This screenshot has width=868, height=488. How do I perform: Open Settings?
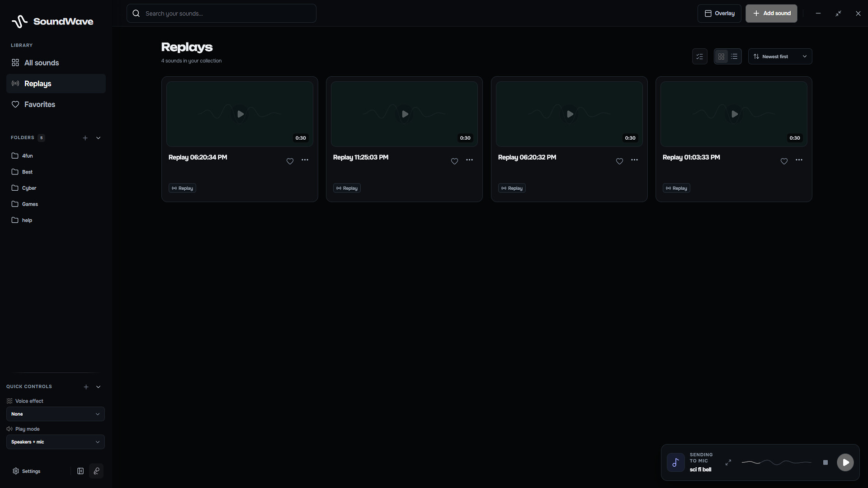[x=26, y=471]
